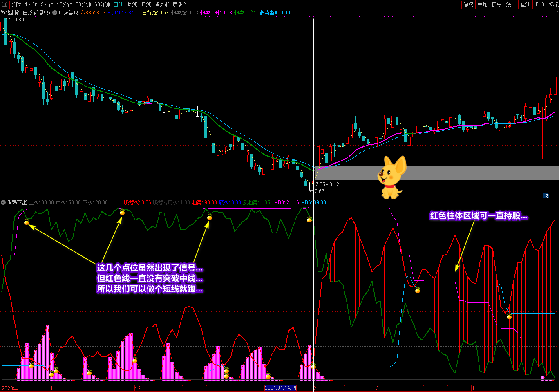Click the 财 marker icon on chart
Viewport: 559px width, 392px height.
[x=546, y=195]
